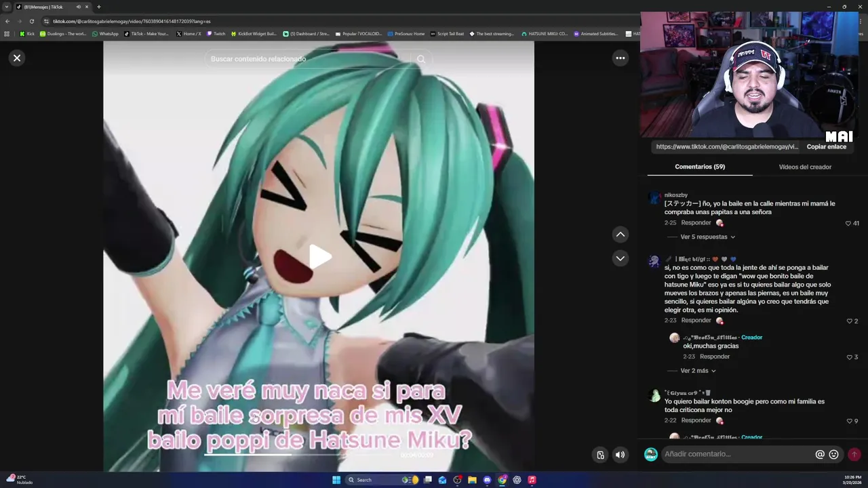The height and width of the screenshot is (488, 868).
Task: Click the search magnifier in related content bar
Action: 421,59
